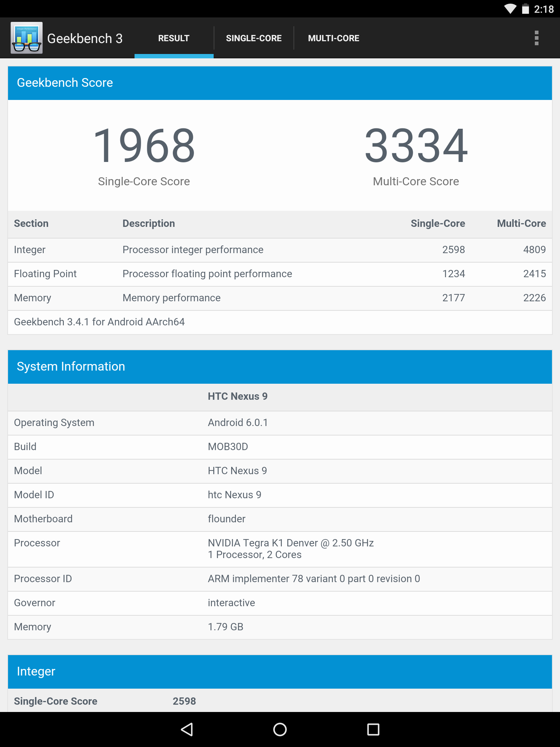
Task: Tap the Integer blue section header
Action: point(280,671)
